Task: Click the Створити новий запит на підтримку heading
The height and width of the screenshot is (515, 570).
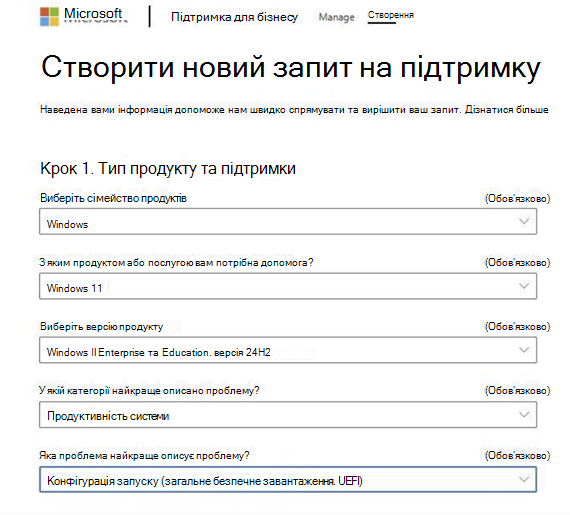Action: [291, 68]
